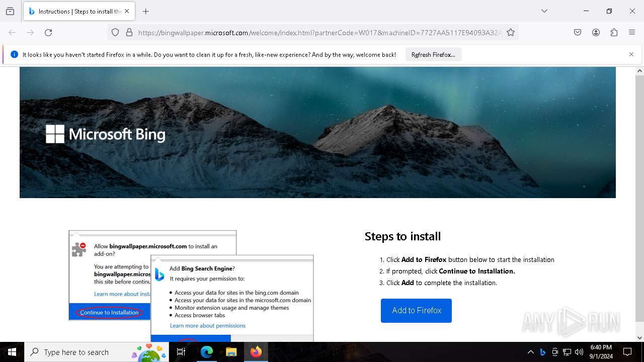
Task: Click the Steps to install heading
Action: click(403, 236)
